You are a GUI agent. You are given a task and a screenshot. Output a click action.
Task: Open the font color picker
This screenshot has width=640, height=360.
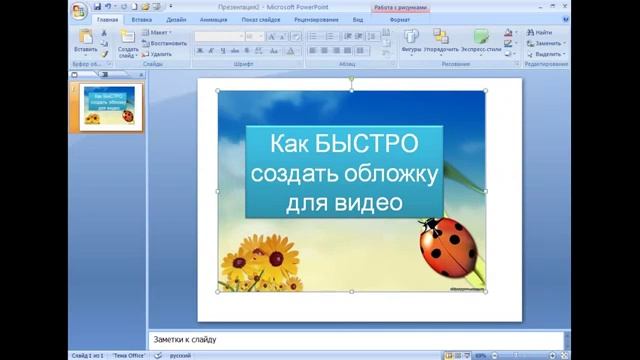click(x=290, y=51)
